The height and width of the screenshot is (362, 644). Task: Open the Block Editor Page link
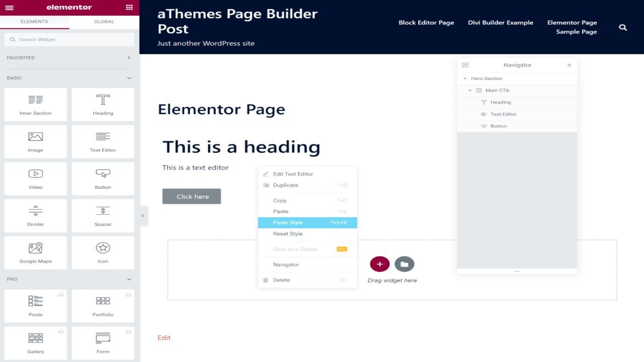pos(426,23)
